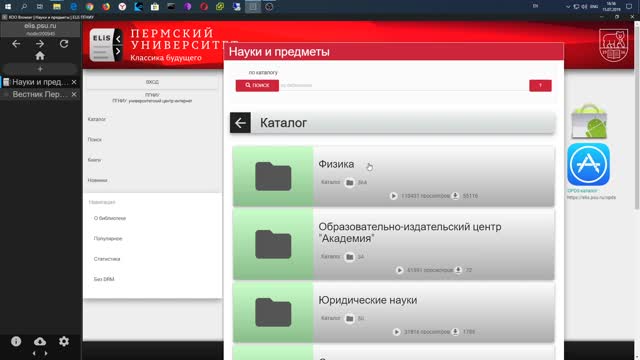
Task: Open the 'Юридические науки' folder icon
Action: (x=273, y=313)
